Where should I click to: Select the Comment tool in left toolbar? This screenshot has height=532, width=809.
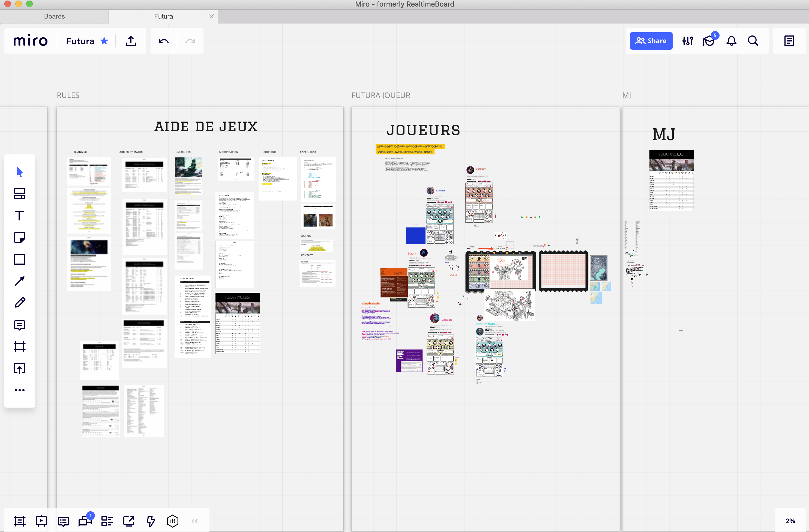(x=19, y=325)
